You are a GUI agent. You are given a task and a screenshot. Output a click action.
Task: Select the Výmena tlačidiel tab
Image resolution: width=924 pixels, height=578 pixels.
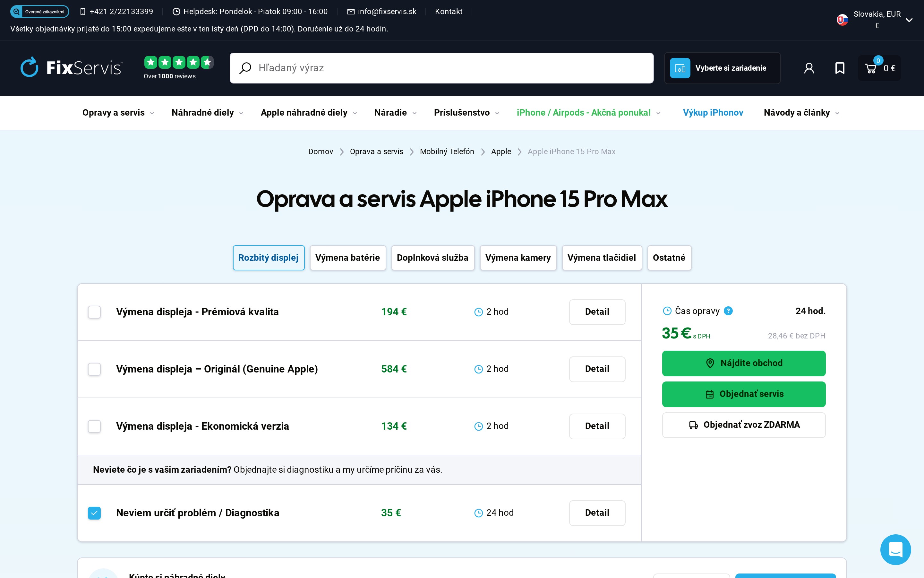[x=602, y=258]
